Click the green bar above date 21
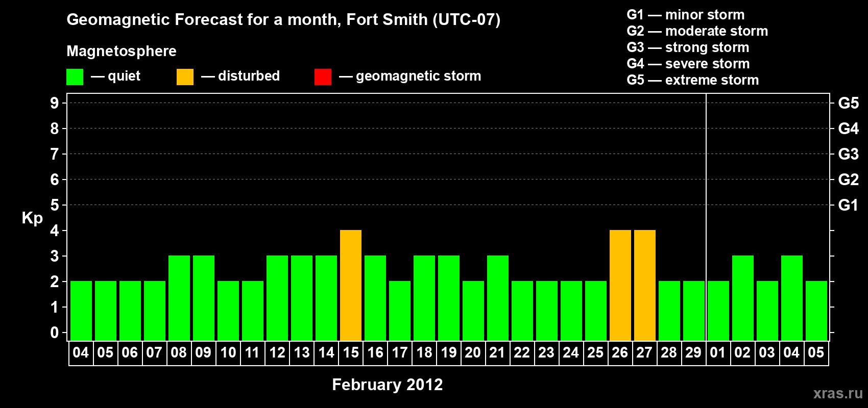868x408 pixels. tap(498, 298)
